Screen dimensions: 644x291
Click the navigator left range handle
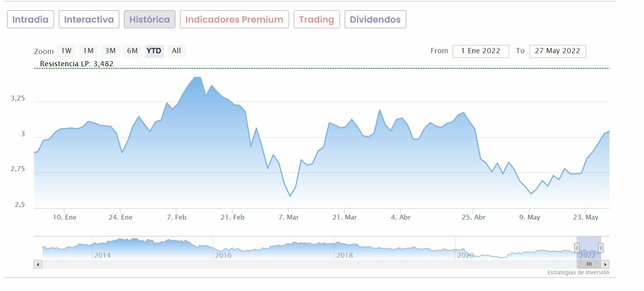[577, 248]
